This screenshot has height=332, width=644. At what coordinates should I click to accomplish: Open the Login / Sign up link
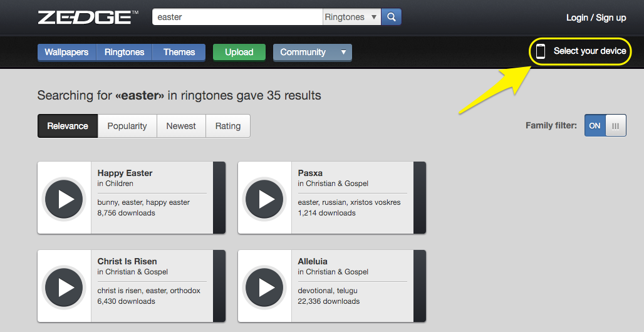596,18
